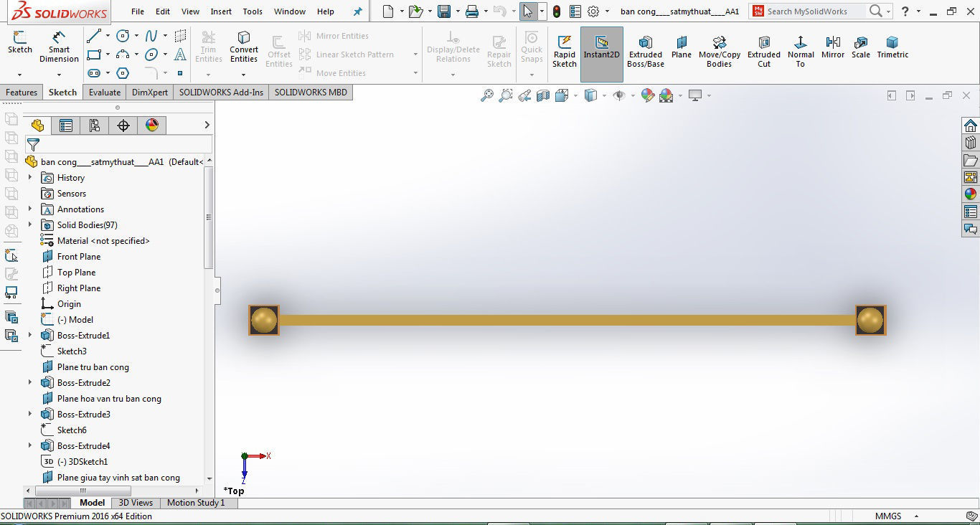Expand the Annotations folder

[x=29, y=209]
